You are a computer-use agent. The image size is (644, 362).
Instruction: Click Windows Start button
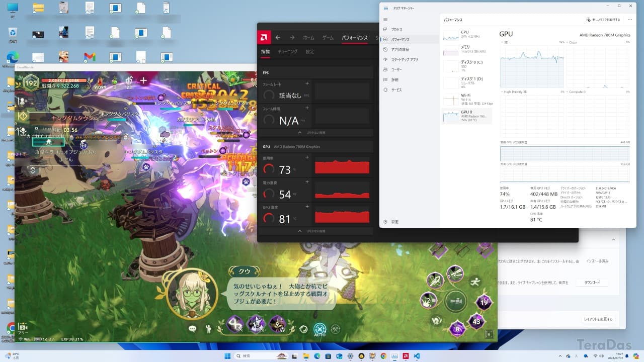[x=227, y=355]
